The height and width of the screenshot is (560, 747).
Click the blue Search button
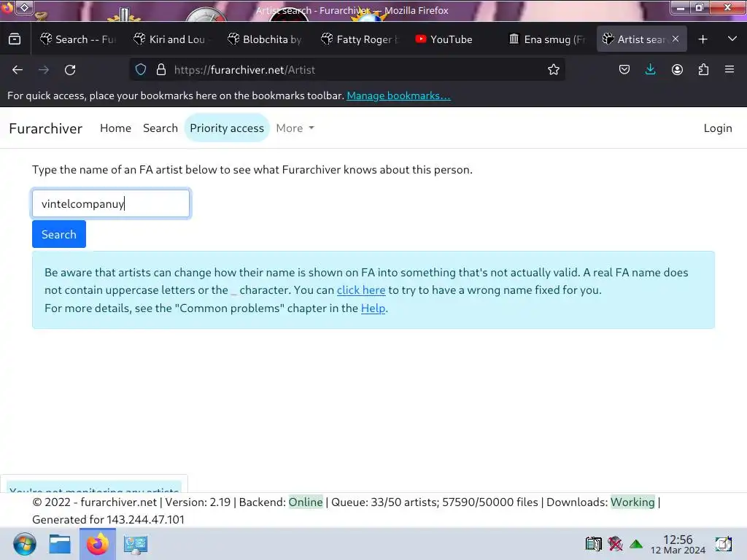click(59, 234)
